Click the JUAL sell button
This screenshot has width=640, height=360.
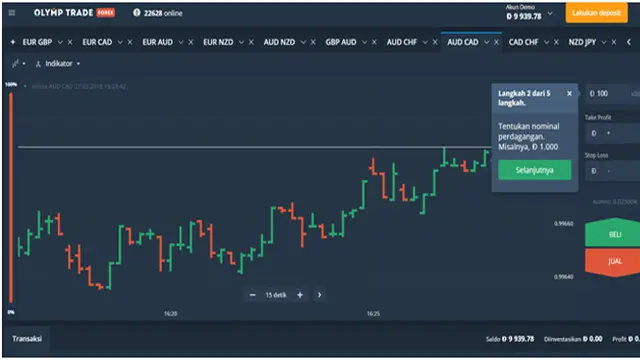613,262
